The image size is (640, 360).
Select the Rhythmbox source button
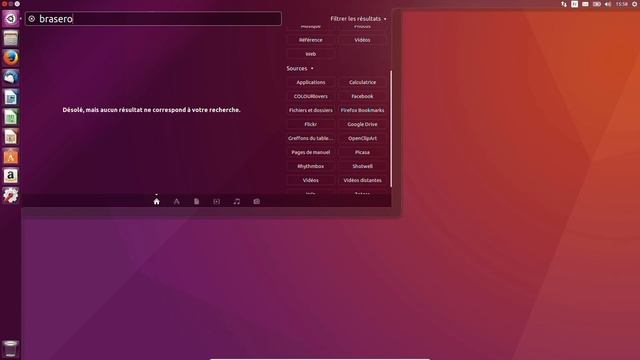pos(311,167)
